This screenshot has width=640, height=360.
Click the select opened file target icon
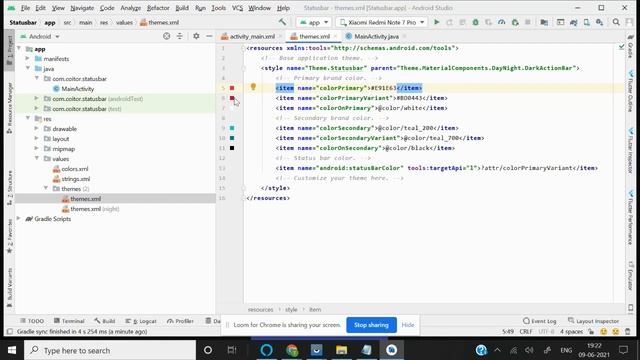point(167,36)
